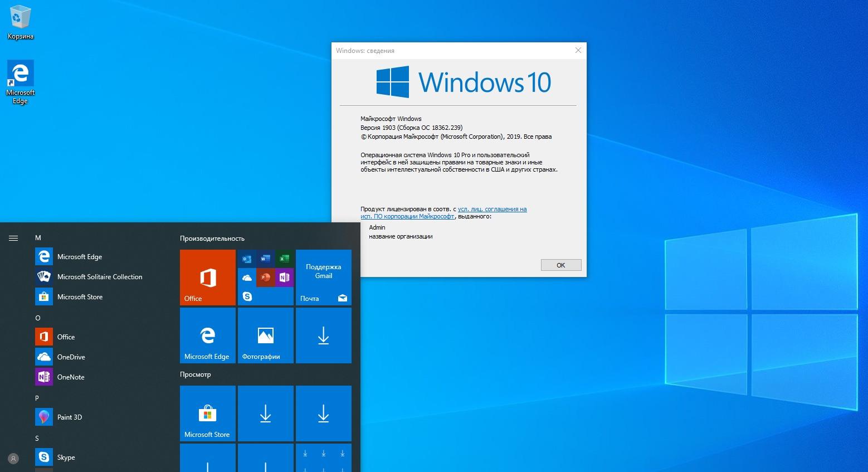Click the название организации text
Viewport: 868px width, 472px height.
(x=401, y=236)
